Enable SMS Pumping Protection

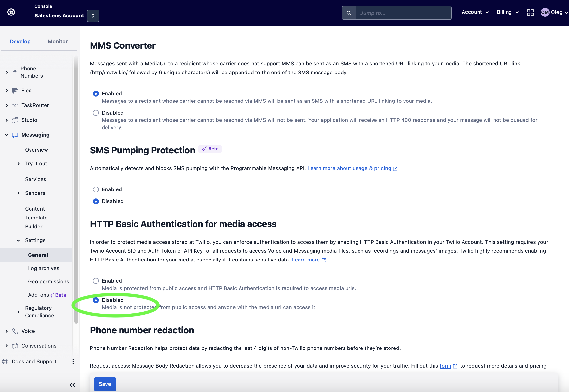coord(96,189)
